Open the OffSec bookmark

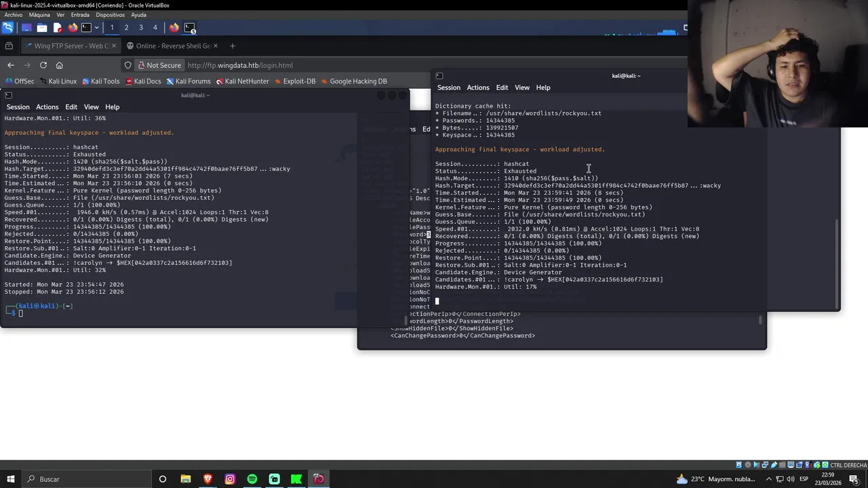(x=19, y=81)
